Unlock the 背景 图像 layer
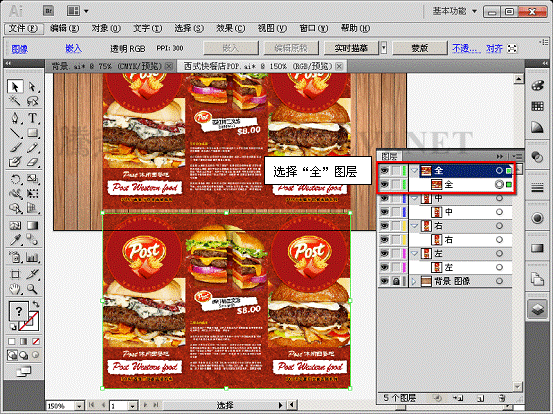553x414 pixels. click(x=396, y=281)
